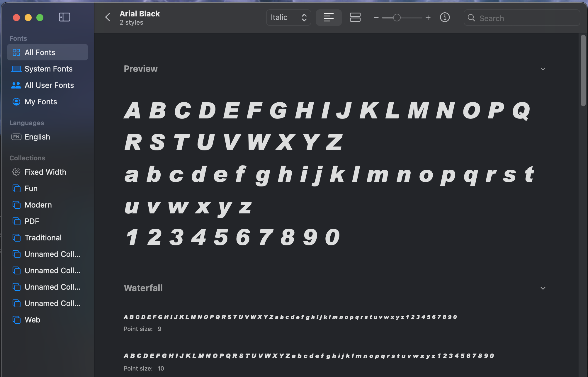Select the list view icon in toolbar
The image size is (588, 377).
(328, 17)
